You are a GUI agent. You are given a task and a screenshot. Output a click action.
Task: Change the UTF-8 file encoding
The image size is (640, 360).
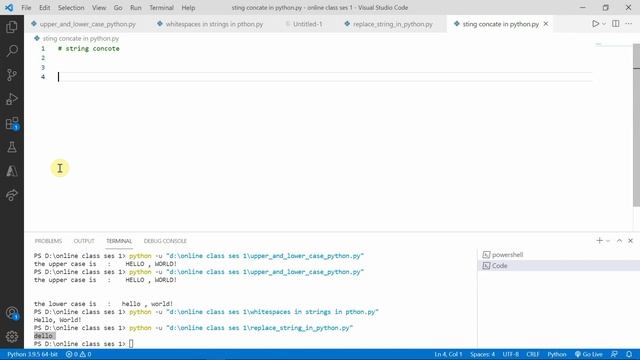coord(511,354)
